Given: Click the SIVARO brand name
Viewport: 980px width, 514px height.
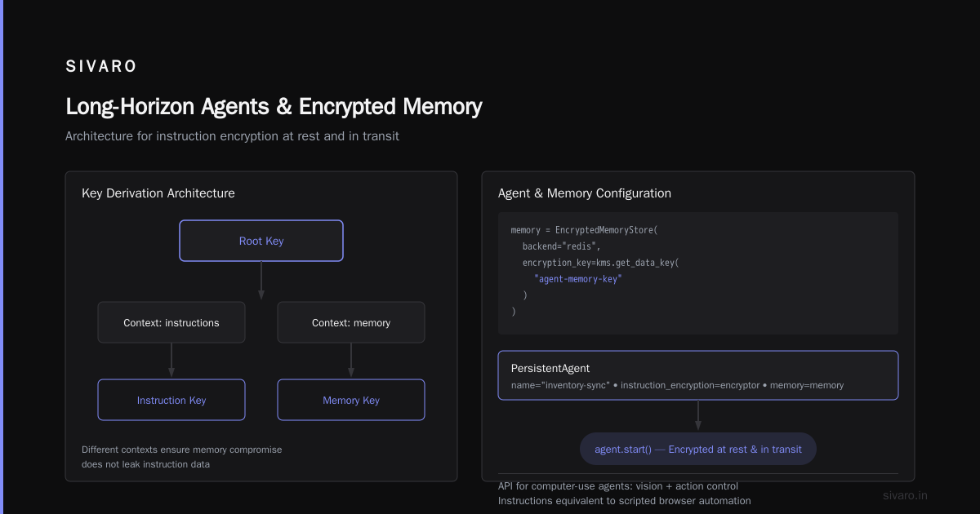Looking at the screenshot, I should (101, 67).
